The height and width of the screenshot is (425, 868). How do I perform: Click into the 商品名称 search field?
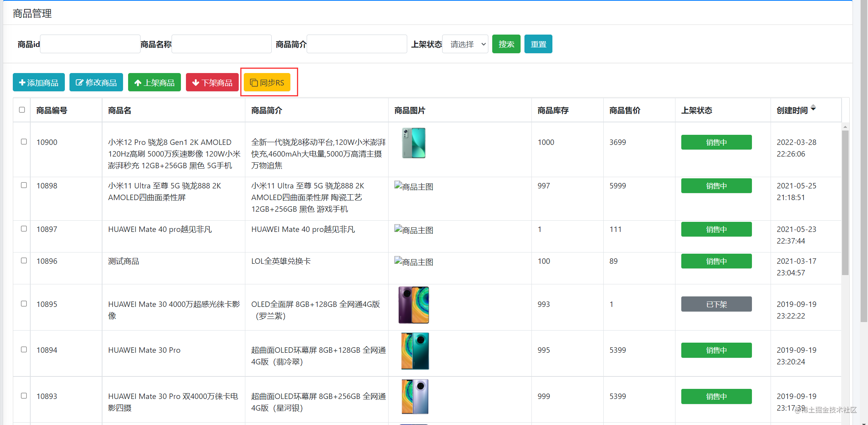pyautogui.click(x=221, y=44)
